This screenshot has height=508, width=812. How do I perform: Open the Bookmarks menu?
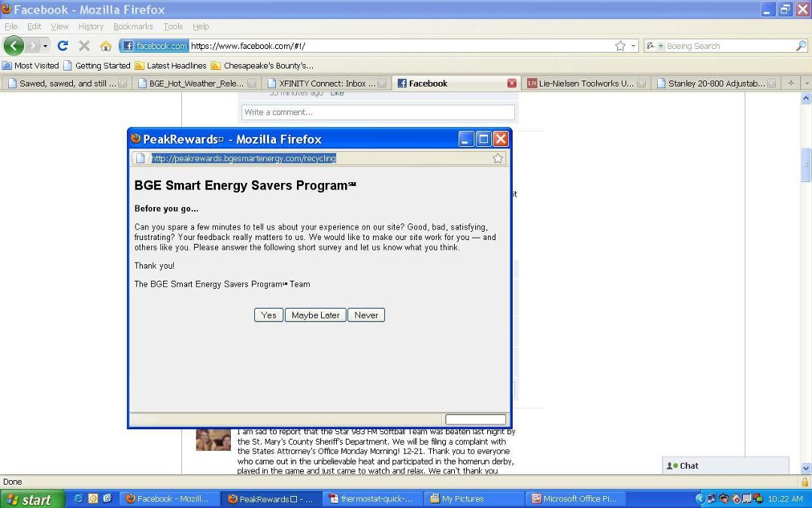[x=133, y=26]
